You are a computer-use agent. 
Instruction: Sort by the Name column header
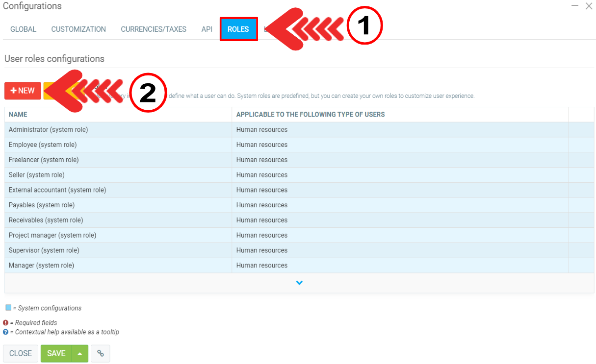pos(18,115)
